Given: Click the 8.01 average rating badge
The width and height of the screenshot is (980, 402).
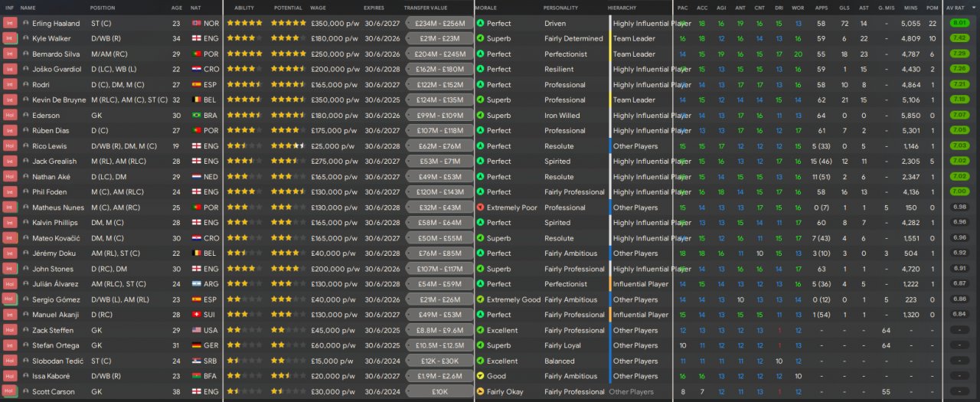Looking at the screenshot, I should [959, 23].
